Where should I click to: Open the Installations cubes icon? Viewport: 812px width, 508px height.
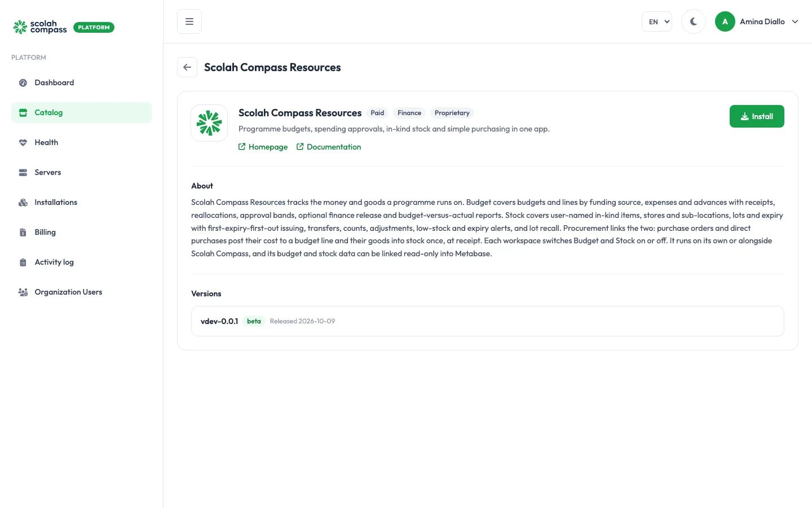(23, 202)
